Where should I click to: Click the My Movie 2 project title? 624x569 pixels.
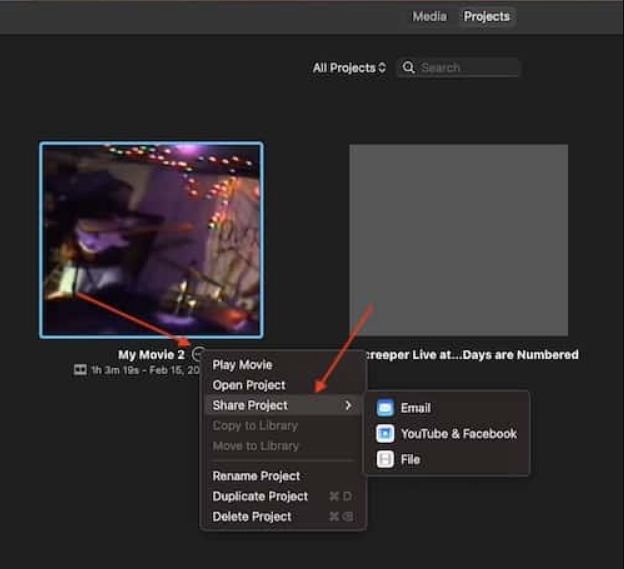(151, 355)
